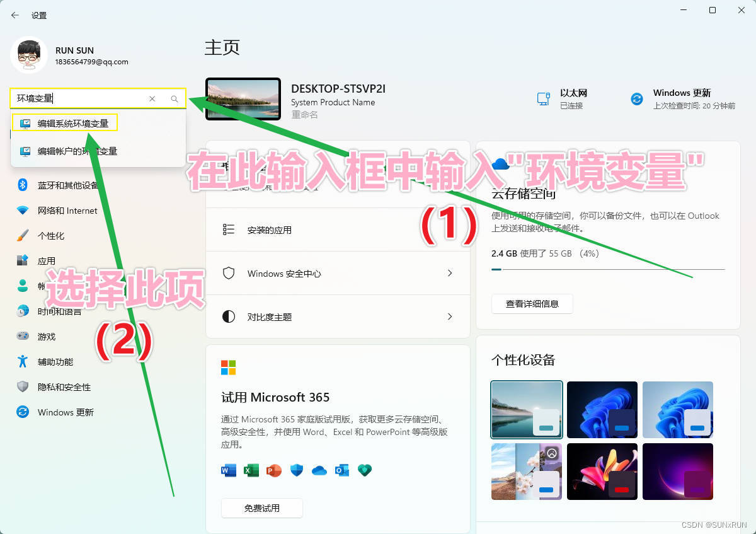The image size is (756, 534).
Task: Click the desktop wallpaper preview thumbnail
Action: pos(243,100)
